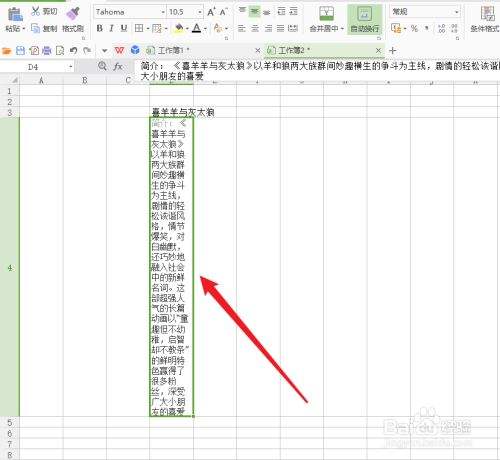Open print preview icon
This screenshot has width=500, height=460.
[x=60, y=51]
